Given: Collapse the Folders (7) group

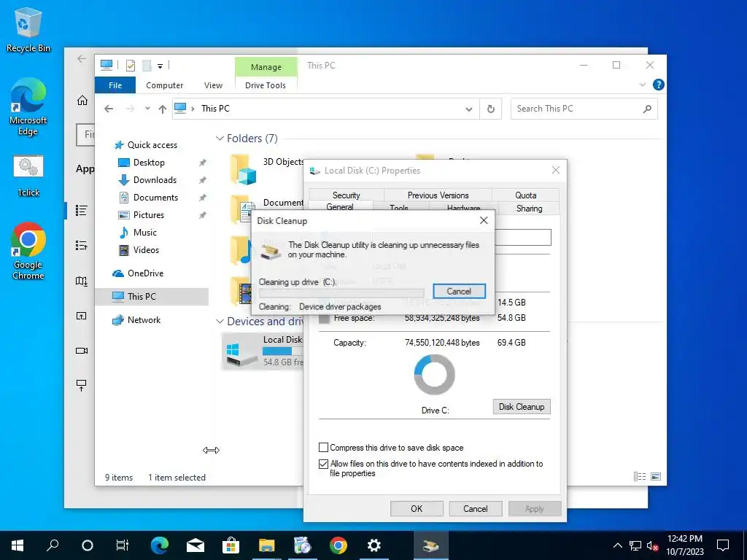Looking at the screenshot, I should click(220, 139).
